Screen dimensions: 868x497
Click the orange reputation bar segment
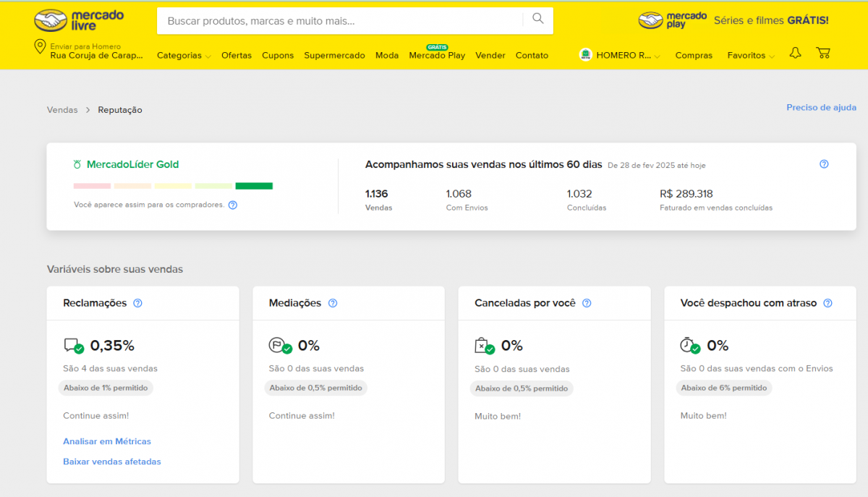[x=132, y=186]
